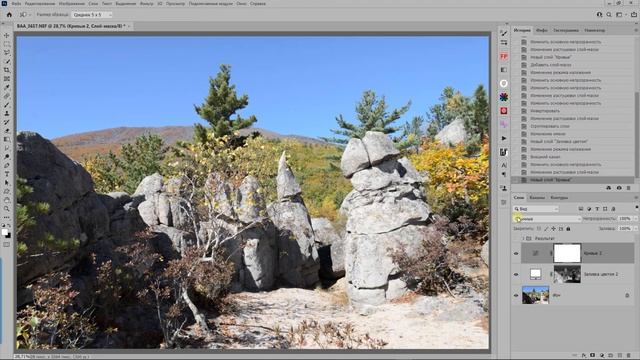Image resolution: width=640 pixels, height=360 pixels.
Task: Open the eyedropper tool preset picker
Action: (x=24, y=15)
